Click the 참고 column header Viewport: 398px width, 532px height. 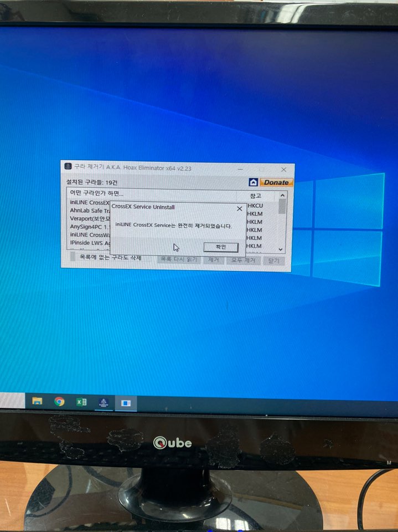[x=256, y=196]
